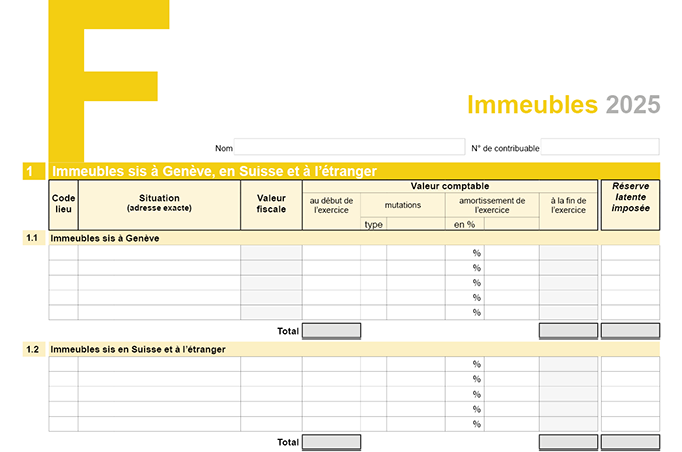Select first 'au début de l'exercice' cell, section 1.1
The width and height of the screenshot is (682, 452).
tap(331, 253)
